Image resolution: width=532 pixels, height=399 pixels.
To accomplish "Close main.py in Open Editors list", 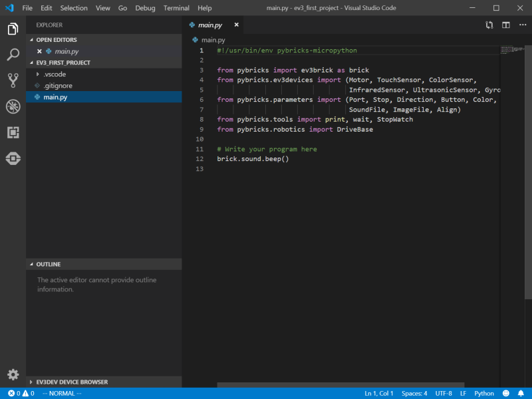I will point(39,51).
